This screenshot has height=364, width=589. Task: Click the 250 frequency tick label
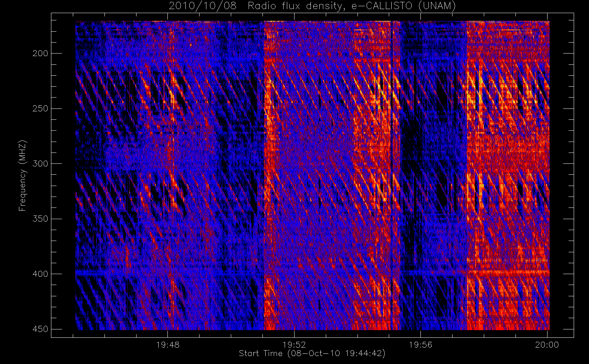pos(40,108)
